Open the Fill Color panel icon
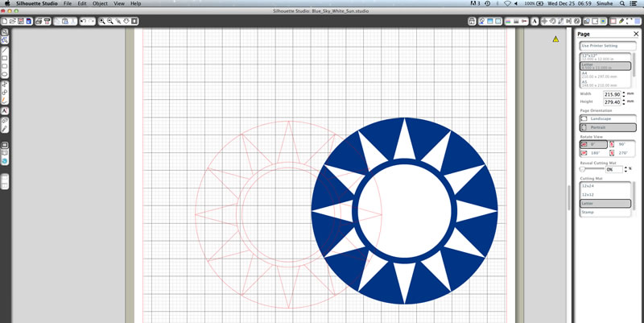 coord(482,22)
